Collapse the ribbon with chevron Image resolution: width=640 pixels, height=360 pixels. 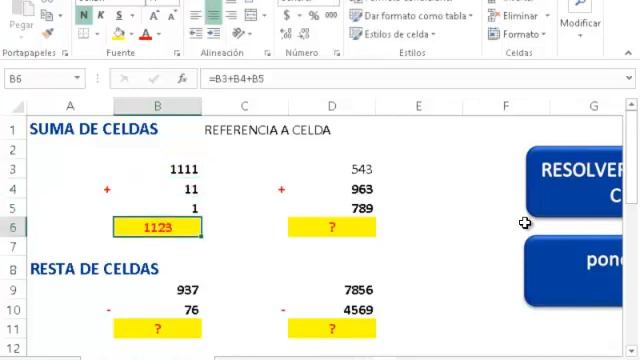tap(628, 53)
